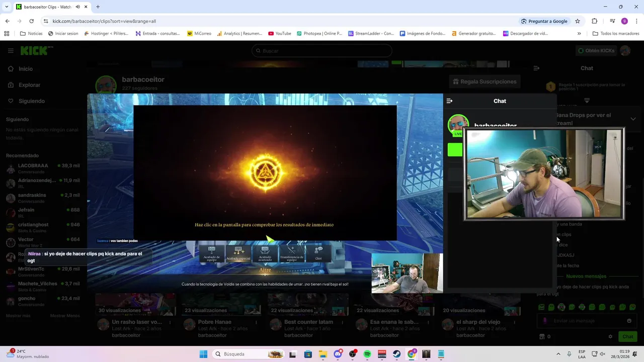
Task: Open recommended channel goncho
Action: pos(43,301)
